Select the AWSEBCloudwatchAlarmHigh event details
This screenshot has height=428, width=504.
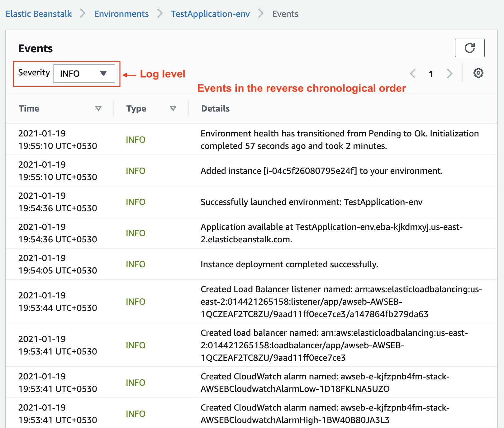point(325,414)
